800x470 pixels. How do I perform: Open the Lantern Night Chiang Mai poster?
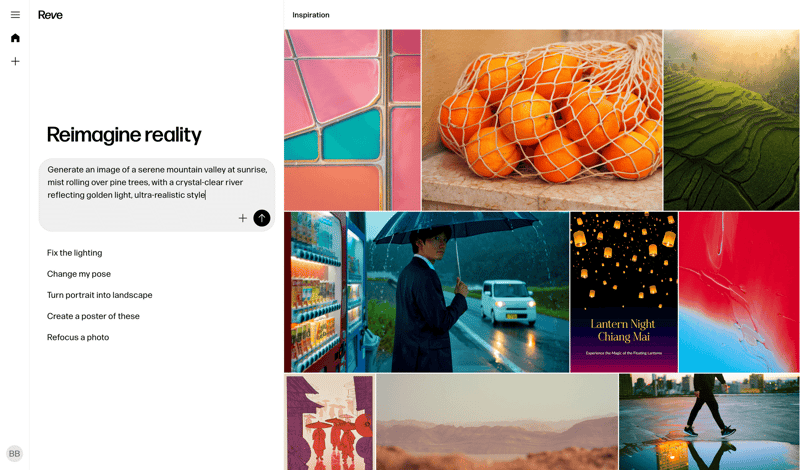click(x=624, y=292)
